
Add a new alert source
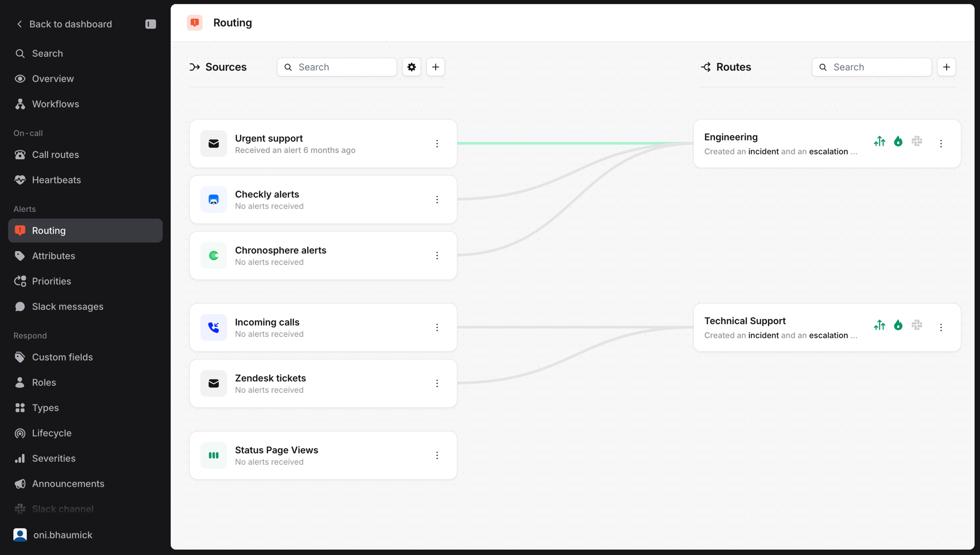[436, 67]
